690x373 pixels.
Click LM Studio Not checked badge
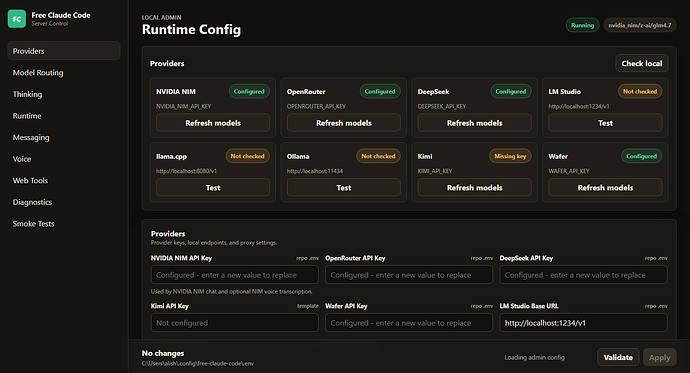tap(640, 91)
